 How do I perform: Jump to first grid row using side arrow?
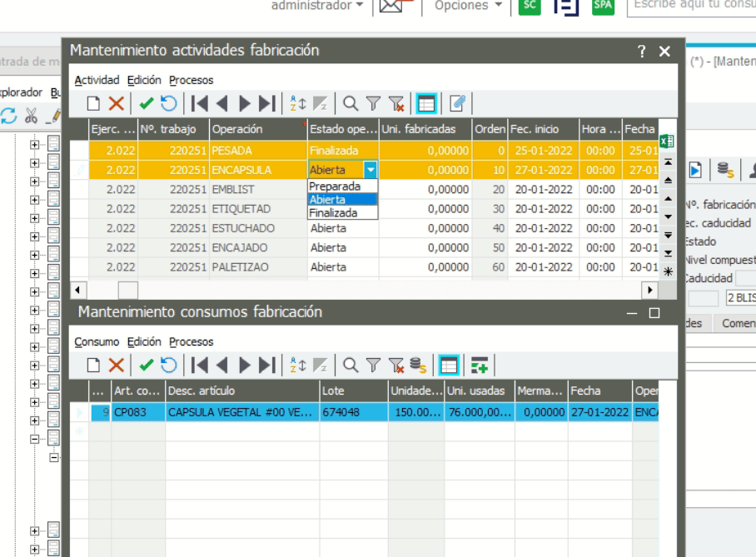pyautogui.click(x=668, y=162)
